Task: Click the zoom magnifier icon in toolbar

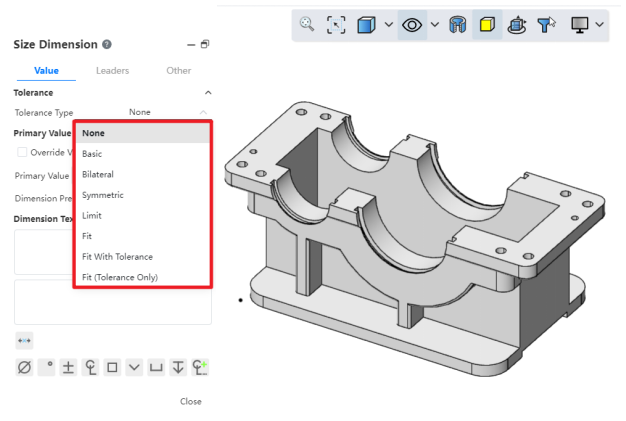Action: (307, 23)
